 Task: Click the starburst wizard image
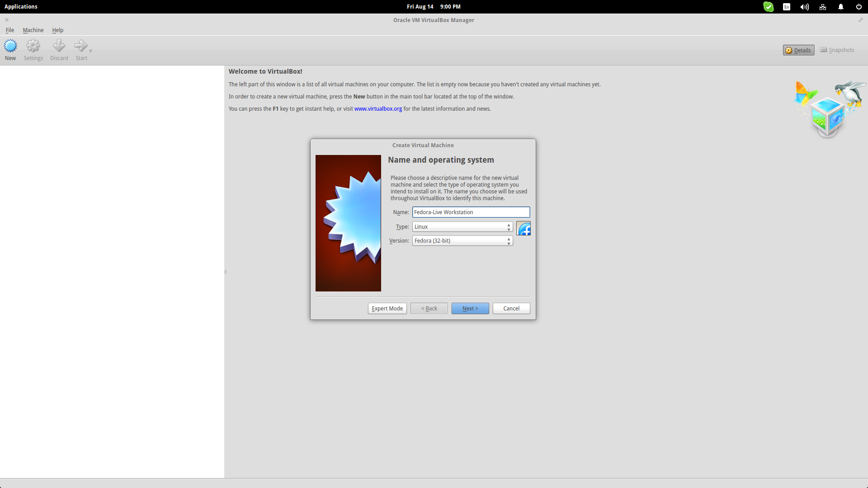point(348,223)
